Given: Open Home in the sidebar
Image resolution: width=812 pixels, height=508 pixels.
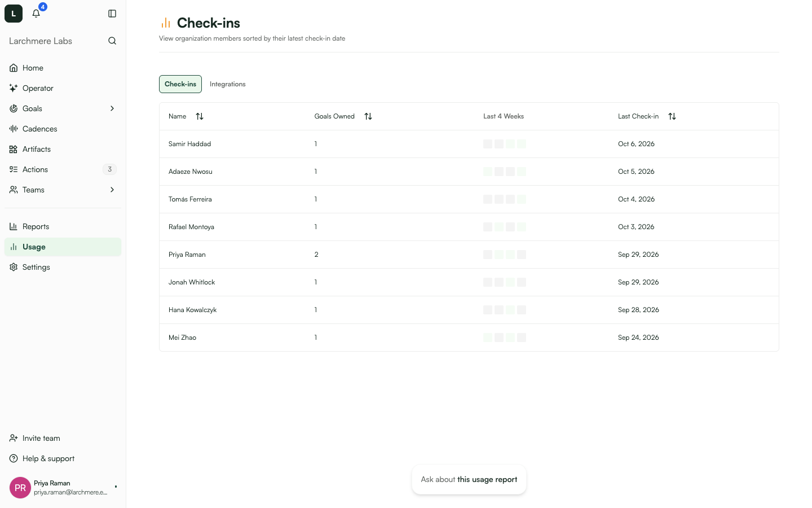Looking at the screenshot, I should point(63,68).
